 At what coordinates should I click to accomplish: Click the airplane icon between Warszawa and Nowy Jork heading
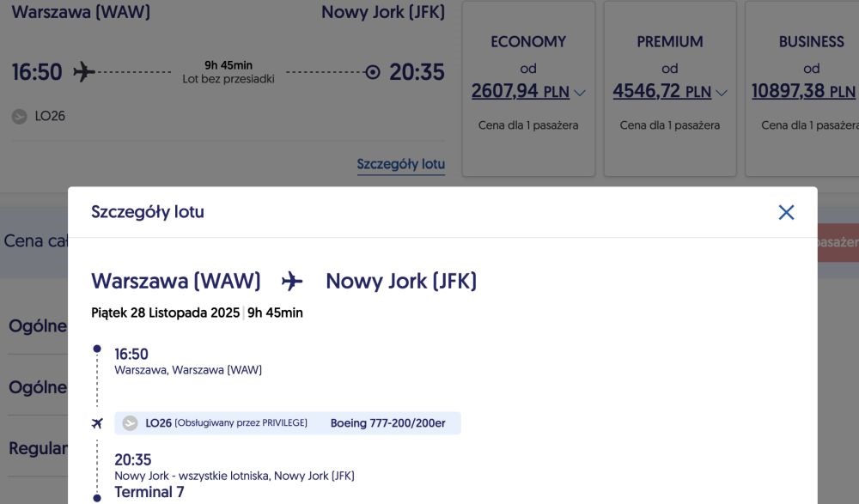(x=292, y=281)
